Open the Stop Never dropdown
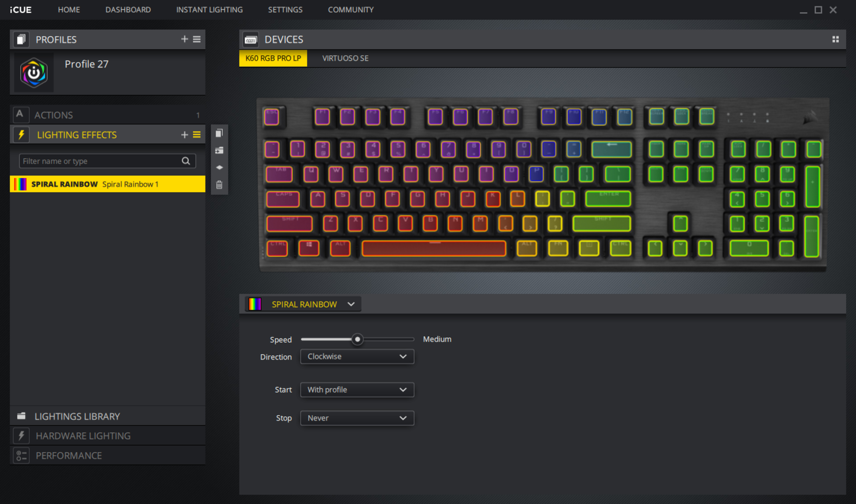 [x=357, y=418]
